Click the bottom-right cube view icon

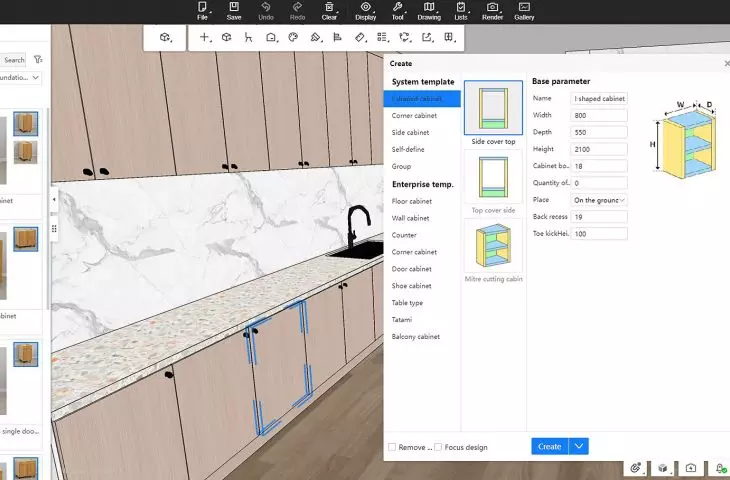pos(662,468)
